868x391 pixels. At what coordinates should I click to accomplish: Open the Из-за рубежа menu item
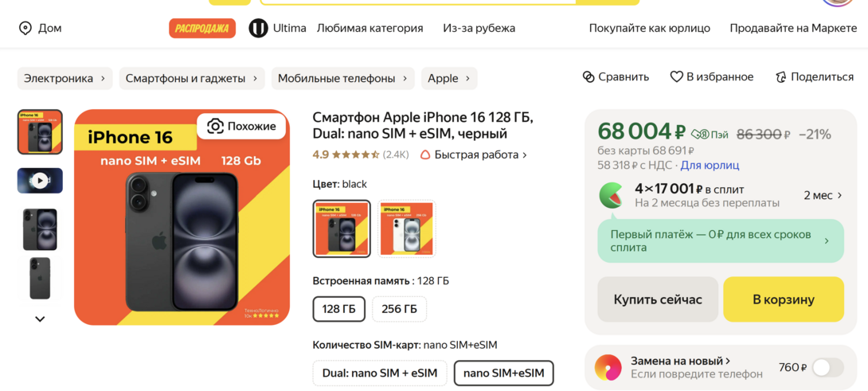pos(479,29)
